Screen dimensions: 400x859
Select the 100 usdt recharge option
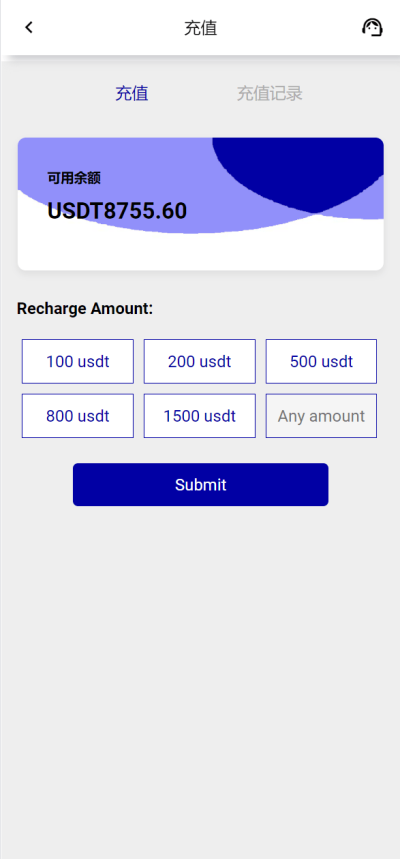(78, 362)
